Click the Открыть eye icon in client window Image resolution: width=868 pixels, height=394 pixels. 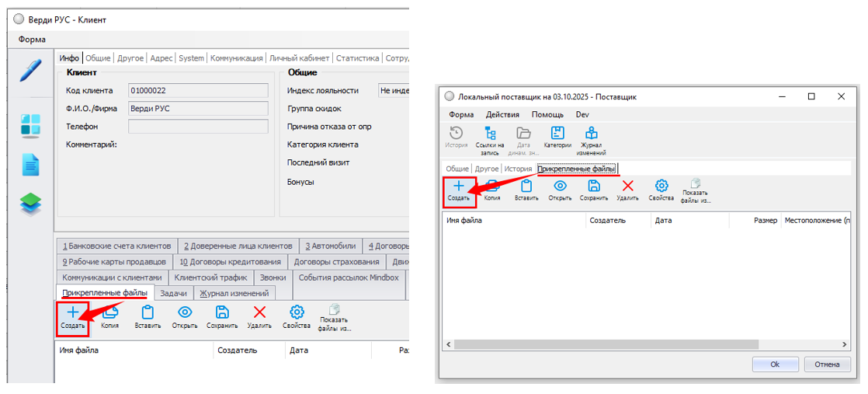[185, 317]
